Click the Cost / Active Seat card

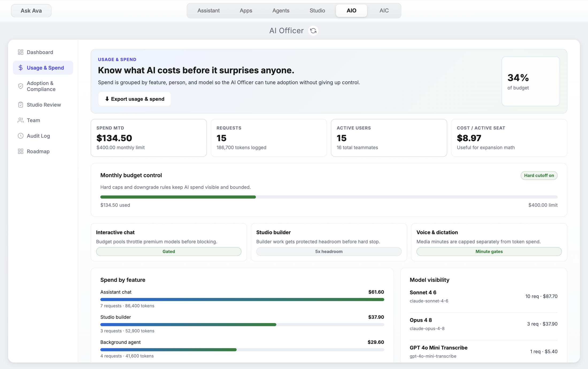point(509,138)
